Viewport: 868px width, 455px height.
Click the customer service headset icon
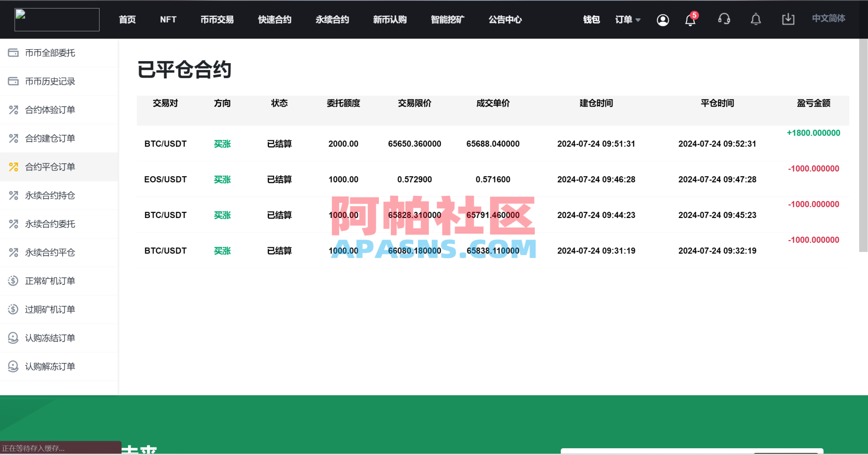[724, 20]
